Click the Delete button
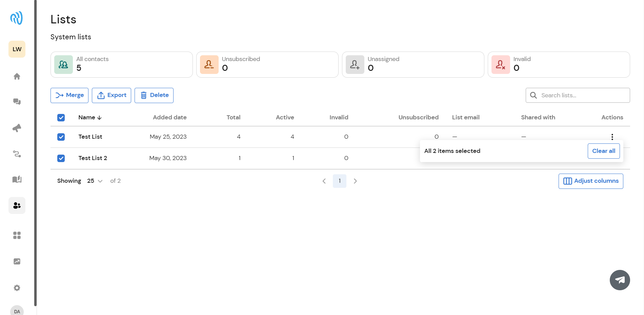 pos(154,95)
